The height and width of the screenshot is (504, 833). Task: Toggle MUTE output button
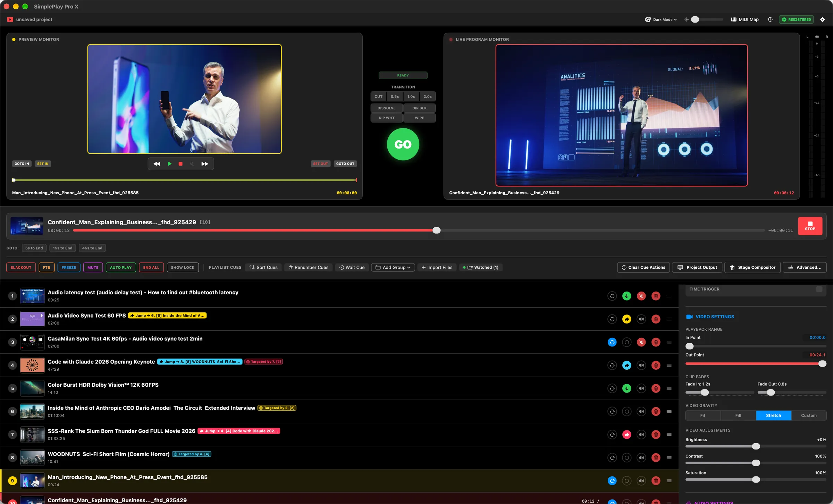click(93, 268)
